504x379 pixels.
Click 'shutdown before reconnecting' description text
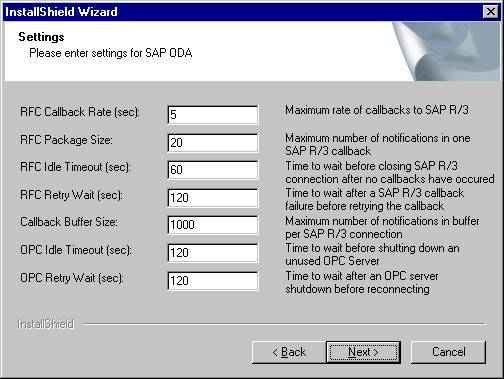[357, 289]
